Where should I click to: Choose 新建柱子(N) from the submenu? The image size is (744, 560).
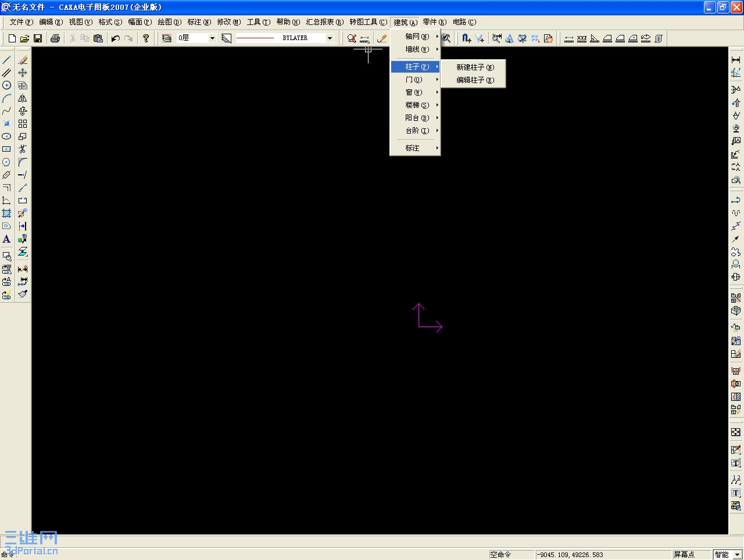(474, 67)
